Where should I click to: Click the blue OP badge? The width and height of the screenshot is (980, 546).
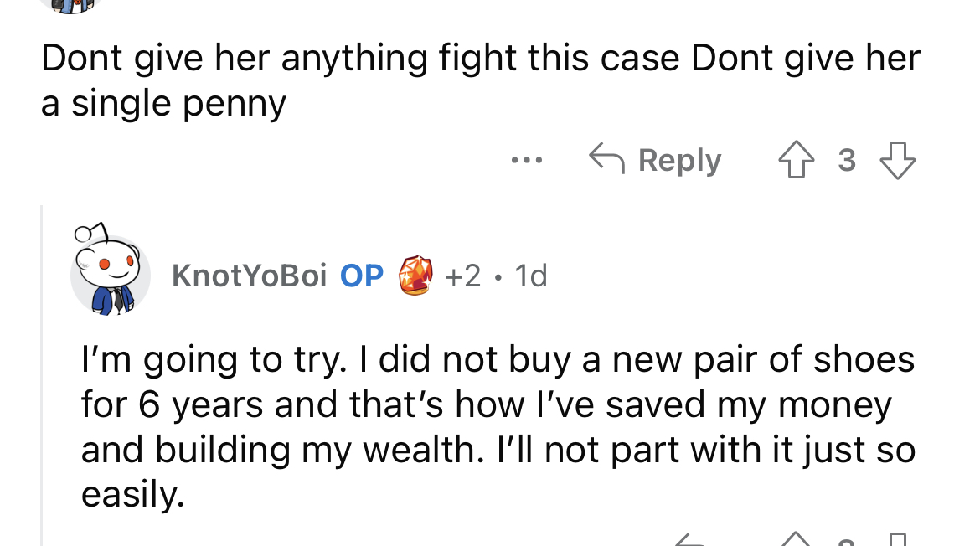click(362, 276)
